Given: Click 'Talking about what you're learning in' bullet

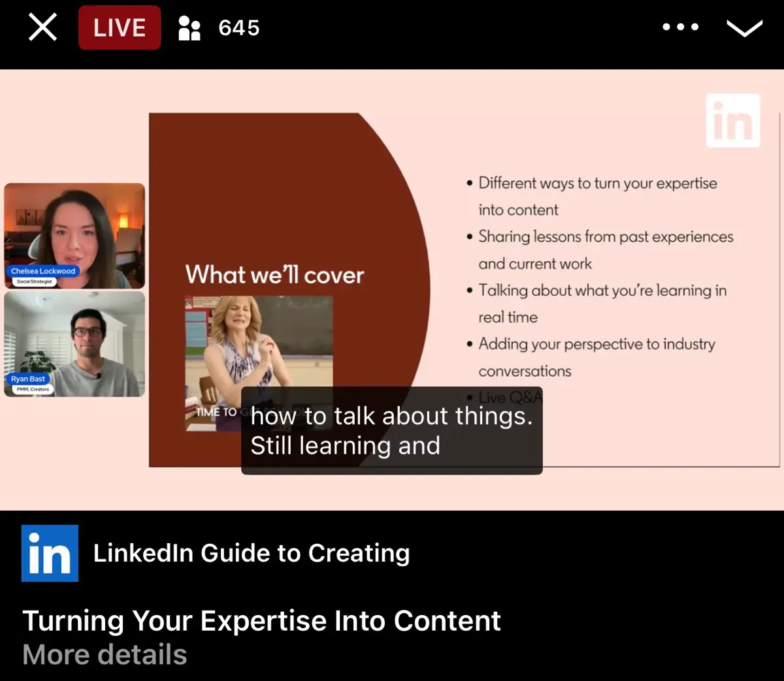Looking at the screenshot, I should tap(602, 290).
